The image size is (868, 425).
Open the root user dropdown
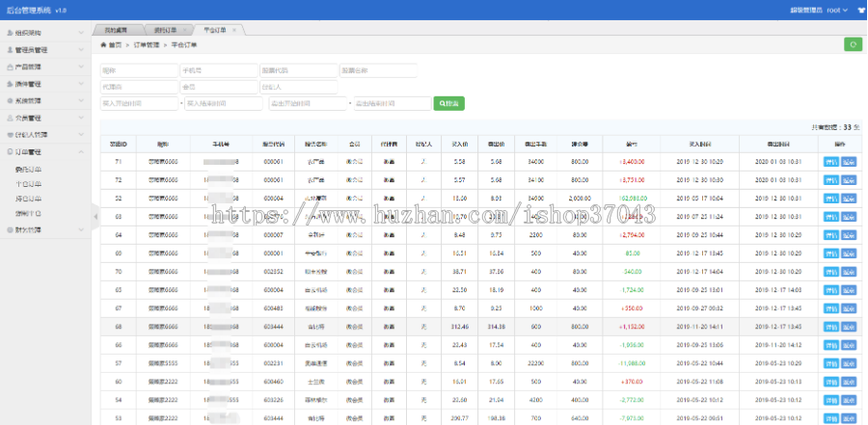tap(834, 10)
